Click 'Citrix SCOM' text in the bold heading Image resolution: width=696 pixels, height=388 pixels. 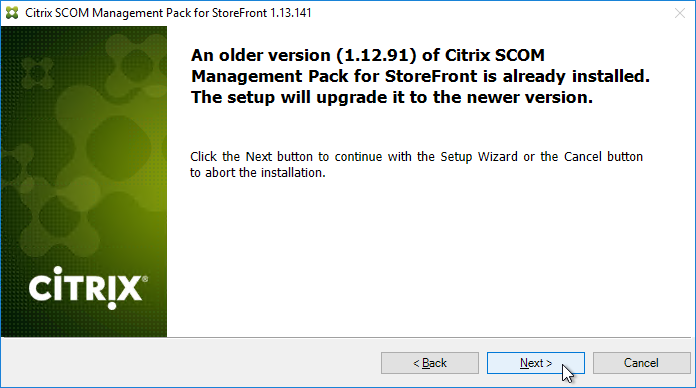click(x=494, y=55)
